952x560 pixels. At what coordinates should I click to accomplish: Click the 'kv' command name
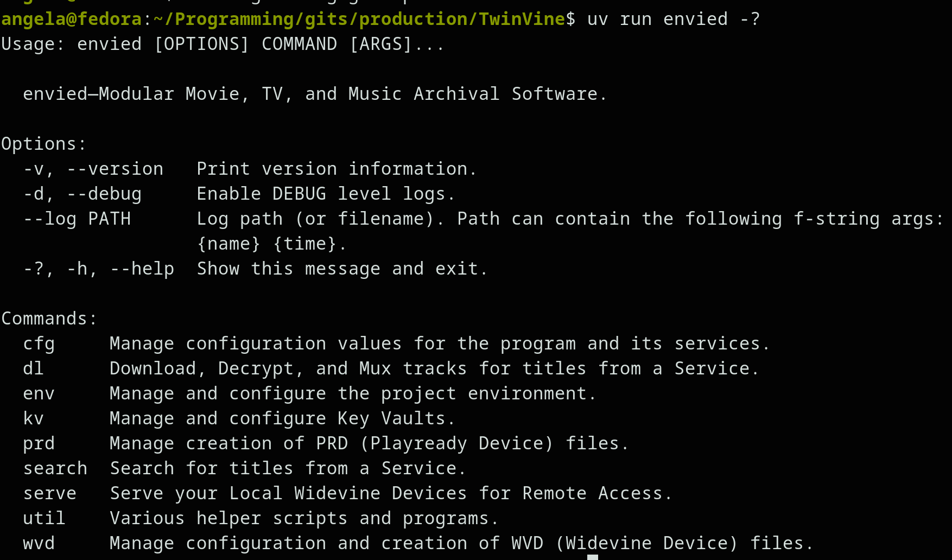tap(33, 418)
